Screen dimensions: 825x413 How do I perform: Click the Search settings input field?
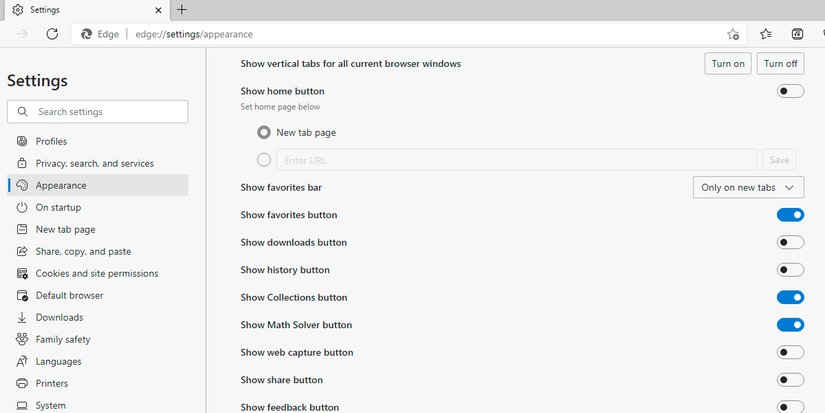[x=105, y=112]
